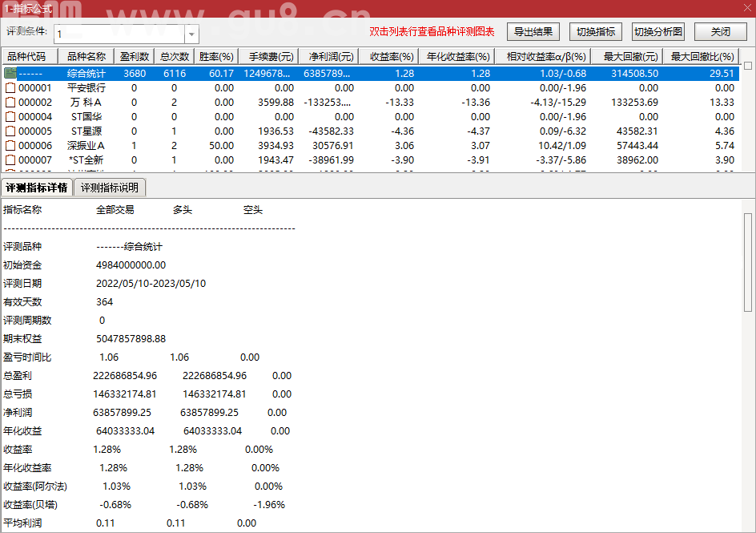
Task: Click the 评测条件 input box
Action: pos(119,34)
